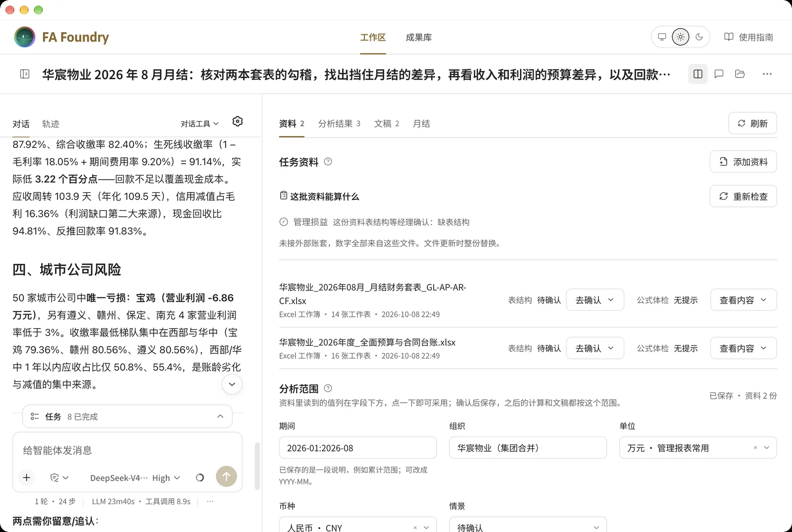Collapse the 任务 8 已完成 panel
The image size is (792, 532).
pos(220,417)
